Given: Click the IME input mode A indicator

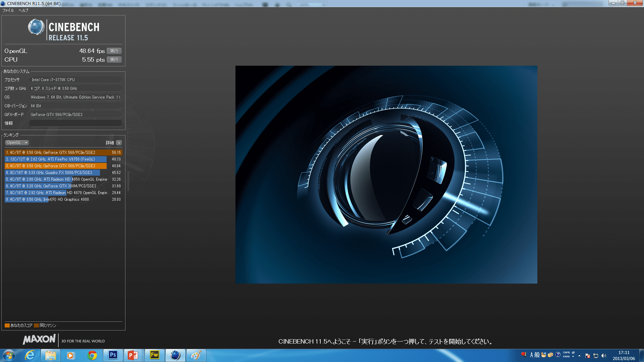Looking at the screenshot, I should pyautogui.click(x=532, y=355).
